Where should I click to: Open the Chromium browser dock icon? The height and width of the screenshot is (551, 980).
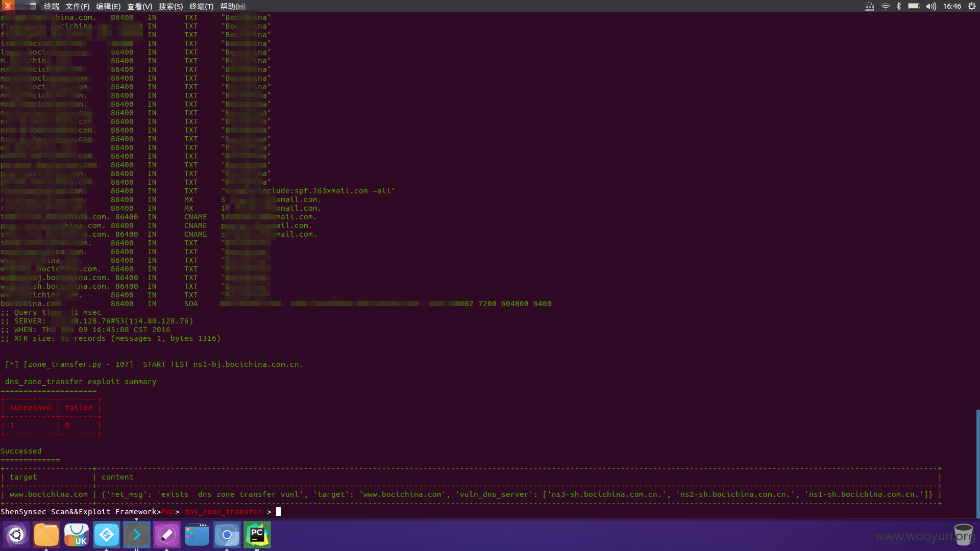227,535
